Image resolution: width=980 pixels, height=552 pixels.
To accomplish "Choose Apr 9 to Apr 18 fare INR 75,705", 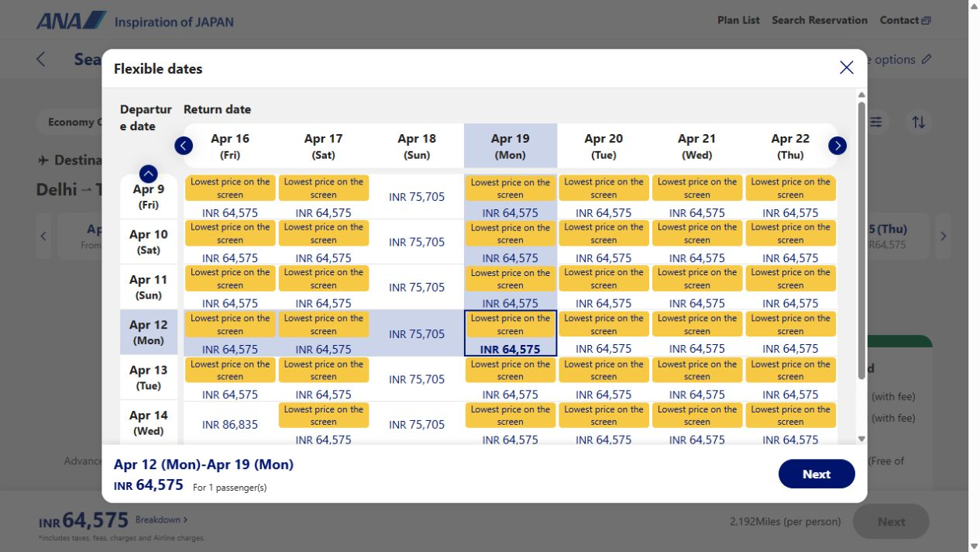I will coord(417,196).
